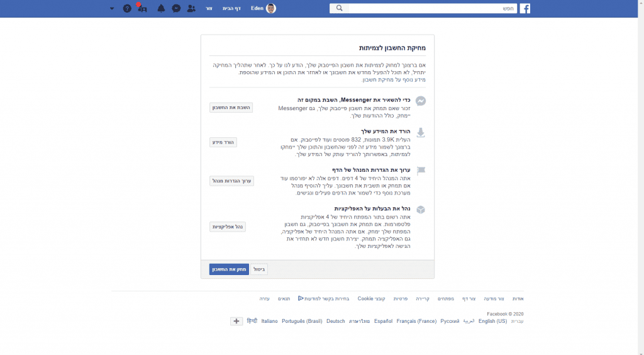
Task: Open Eden profile link
Action: point(257,8)
